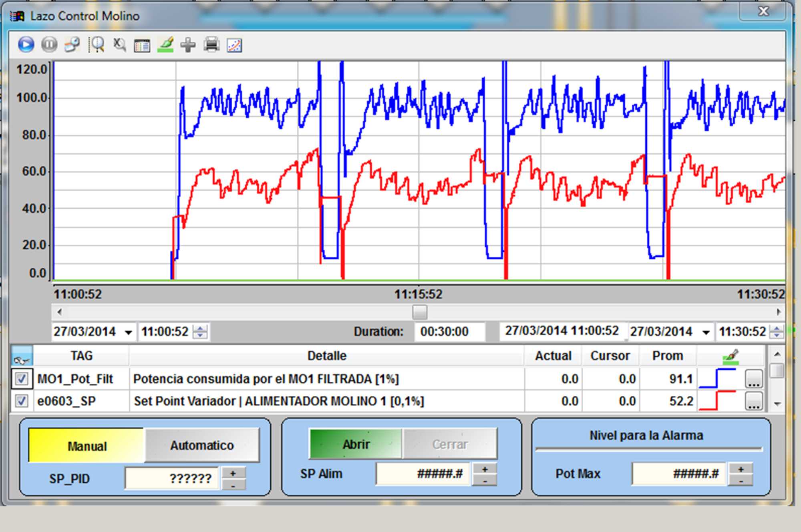Open the scatter plot chart icon
This screenshot has height=532, width=801.
click(234, 45)
